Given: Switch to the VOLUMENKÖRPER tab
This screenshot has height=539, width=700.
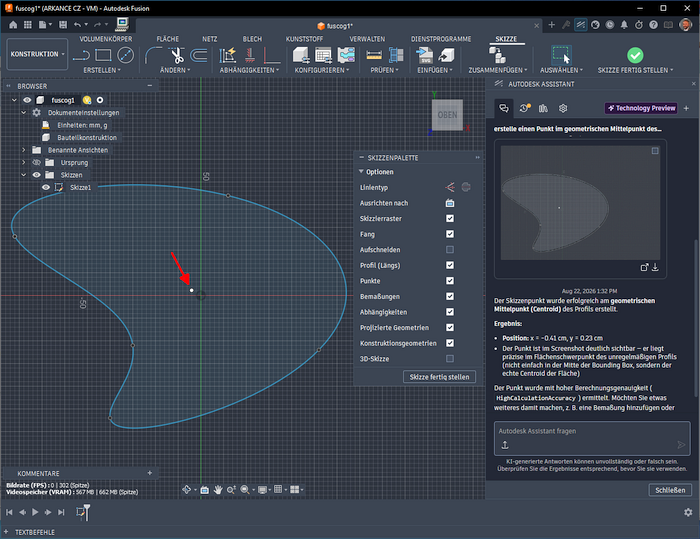Looking at the screenshot, I should click(106, 39).
